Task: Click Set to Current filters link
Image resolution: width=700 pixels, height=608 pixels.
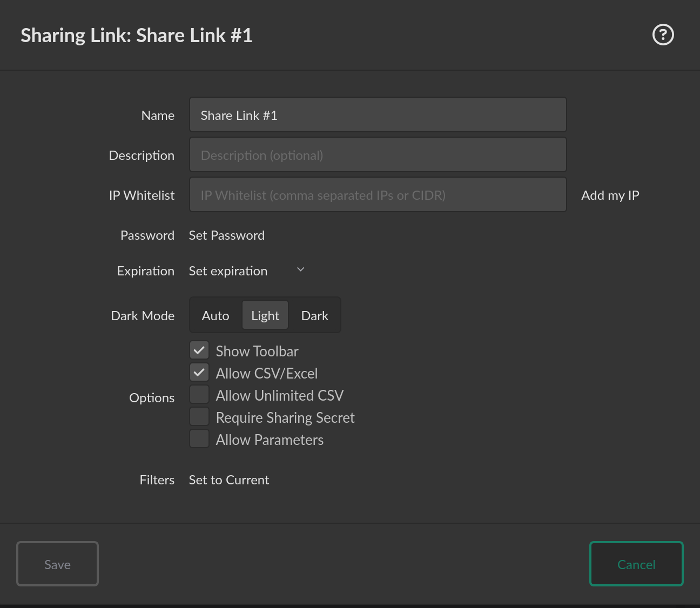Action: 229,480
